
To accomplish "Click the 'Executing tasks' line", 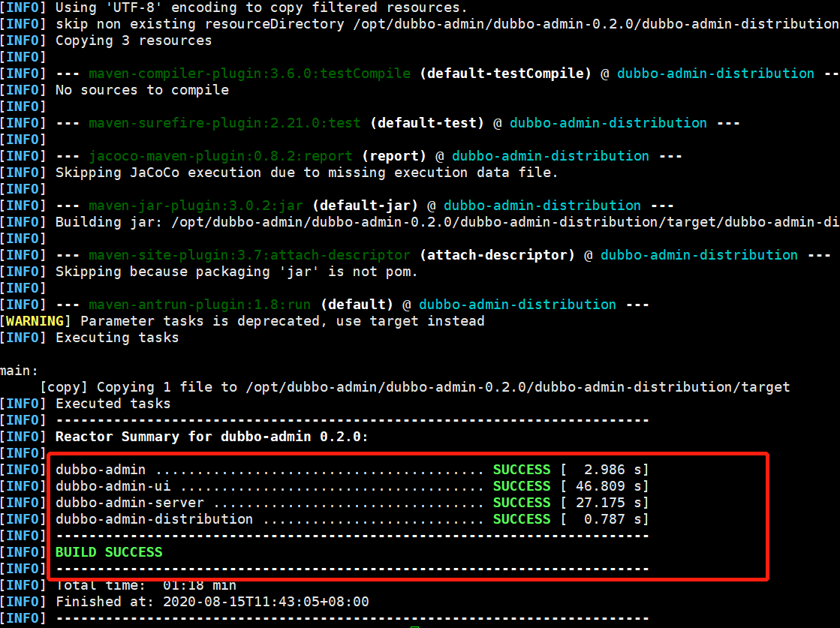I will [117, 338].
